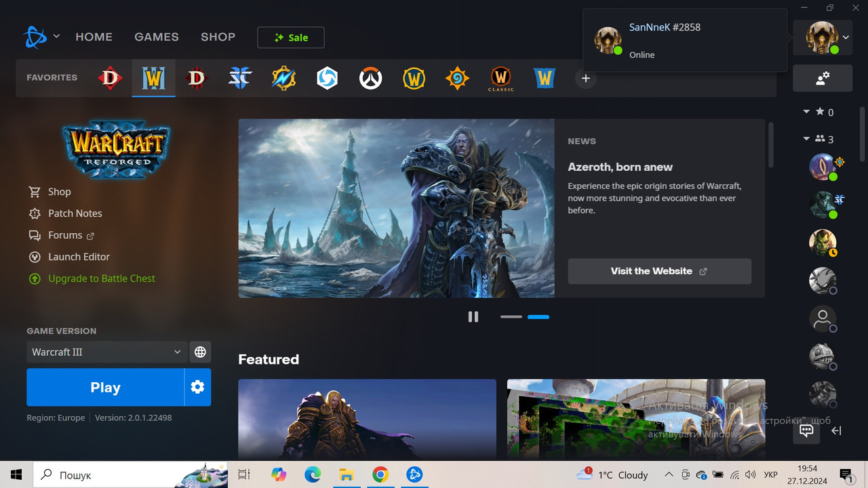Viewport: 868px width, 488px height.
Task: Select the Diablo IV red diamond favorite icon
Action: click(110, 78)
